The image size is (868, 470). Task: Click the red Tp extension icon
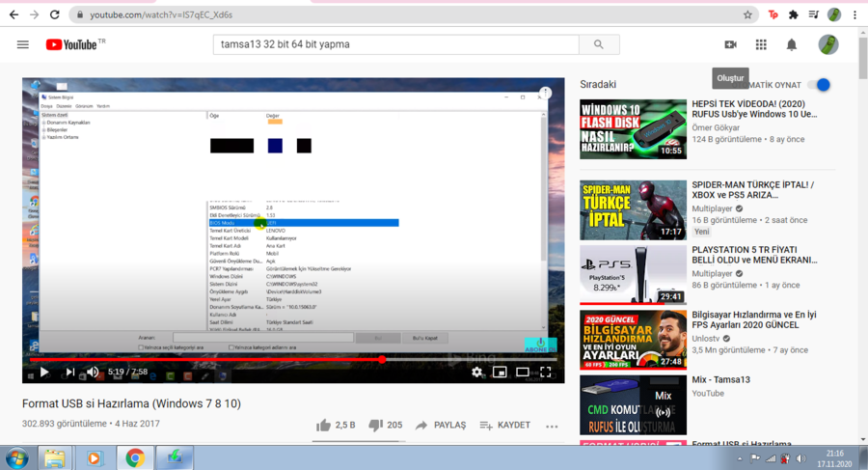coord(773,15)
